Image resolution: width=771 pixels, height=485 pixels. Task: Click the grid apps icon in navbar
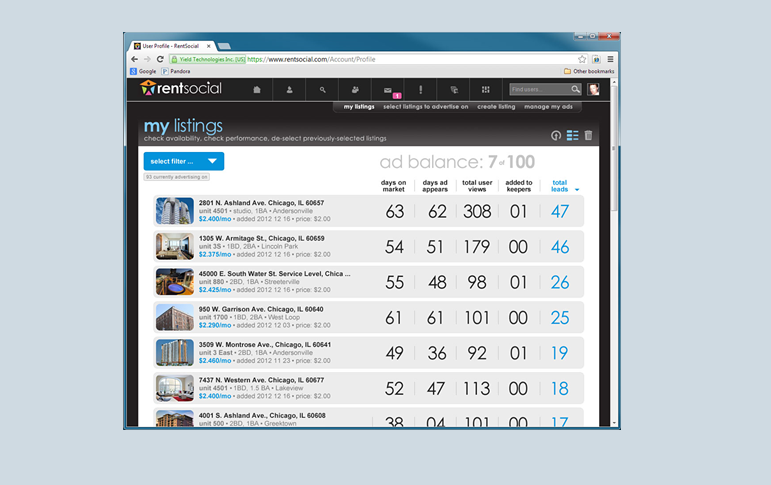(486, 90)
